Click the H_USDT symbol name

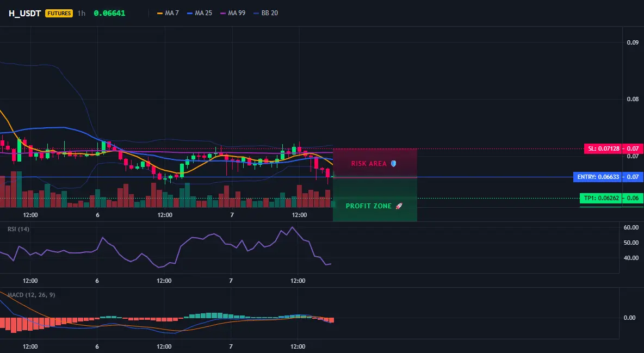coord(24,13)
